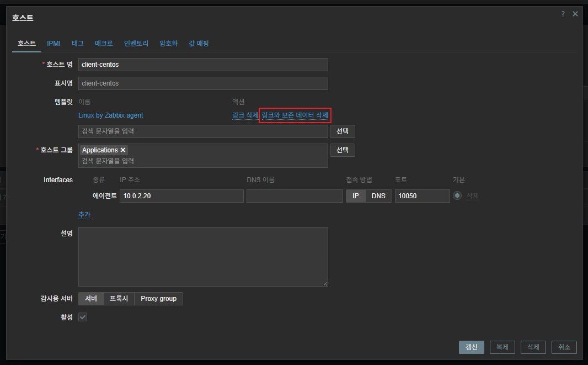The width and height of the screenshot is (588, 365).
Task: Click the 복제 clone button
Action: pyautogui.click(x=502, y=347)
